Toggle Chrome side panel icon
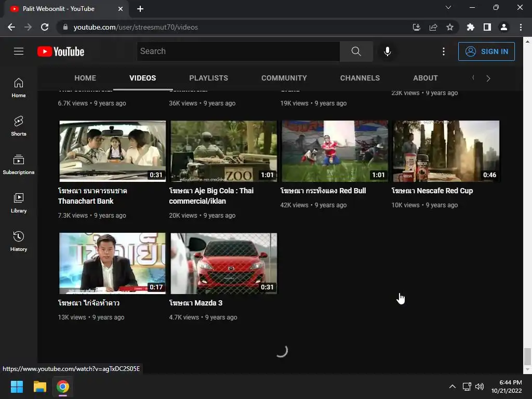Viewport: 532px width, 399px height. [487, 27]
